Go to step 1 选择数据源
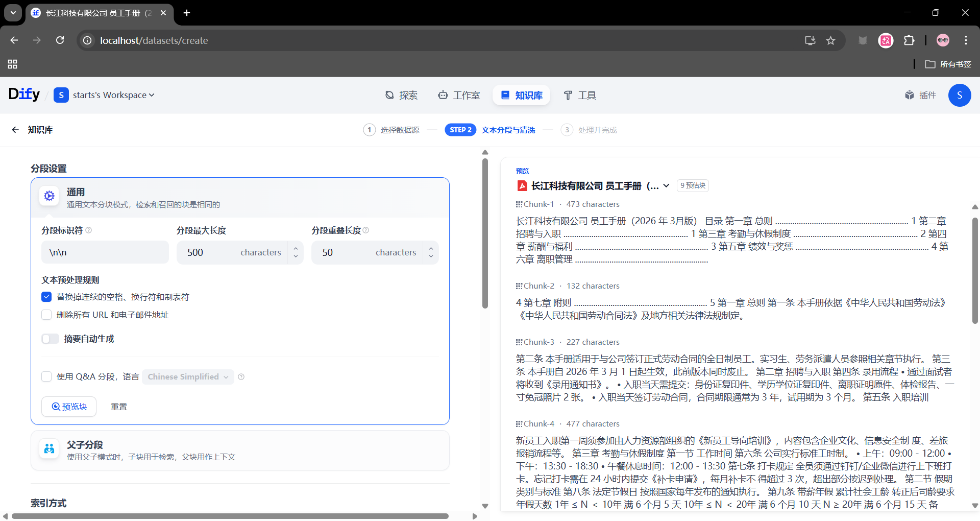Viewport: 980px width, 521px height. click(391, 130)
